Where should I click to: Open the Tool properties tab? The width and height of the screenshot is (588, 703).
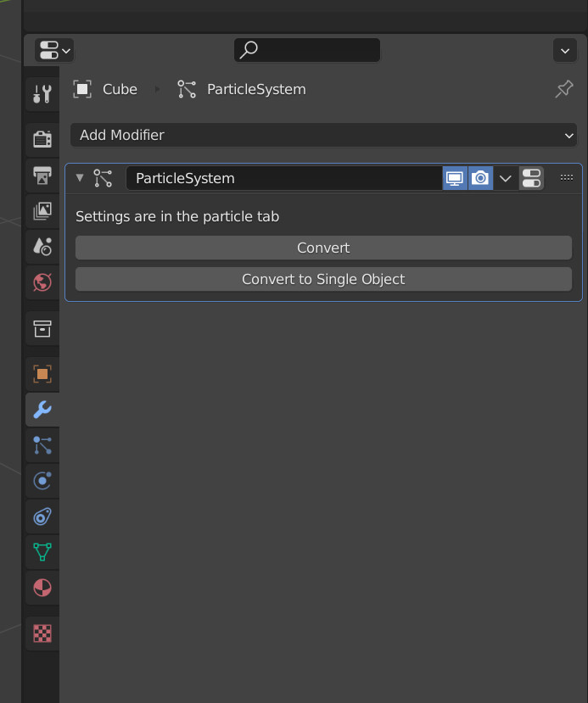pyautogui.click(x=42, y=93)
